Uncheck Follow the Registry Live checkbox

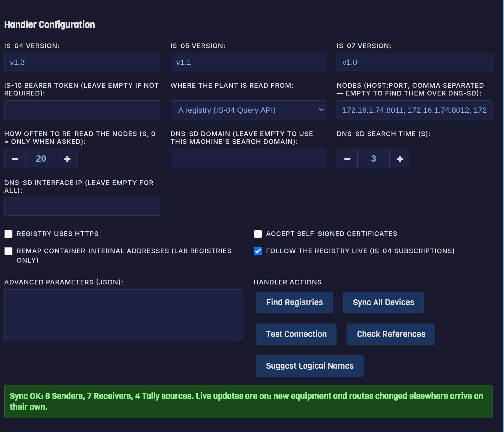[x=258, y=251]
